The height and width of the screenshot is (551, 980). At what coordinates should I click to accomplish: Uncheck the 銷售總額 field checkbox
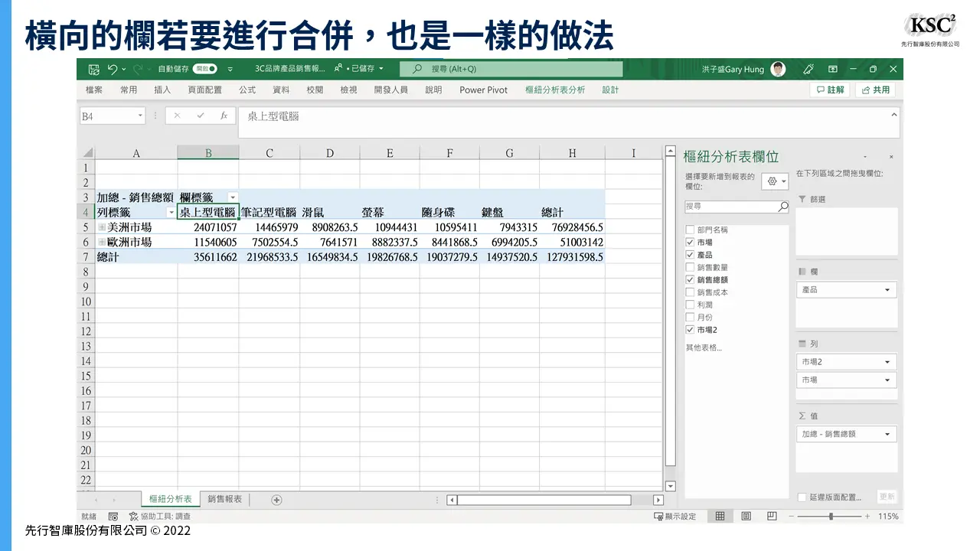(691, 279)
